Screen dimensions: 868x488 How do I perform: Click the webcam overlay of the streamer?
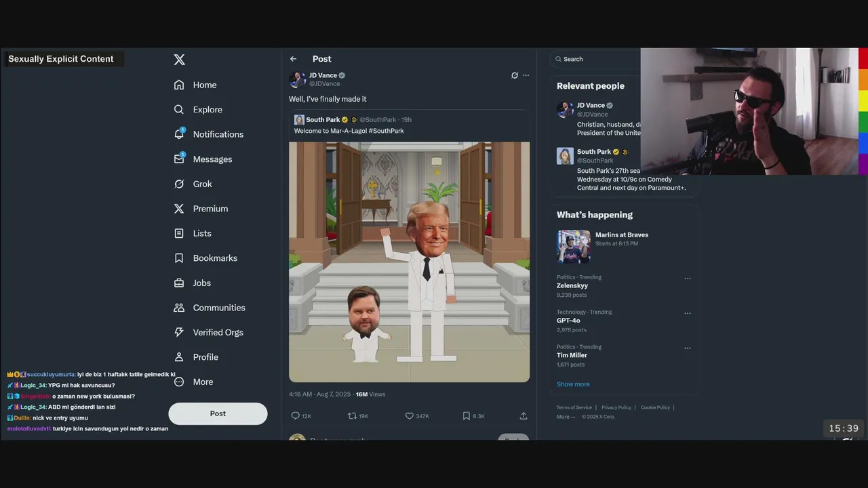[749, 112]
